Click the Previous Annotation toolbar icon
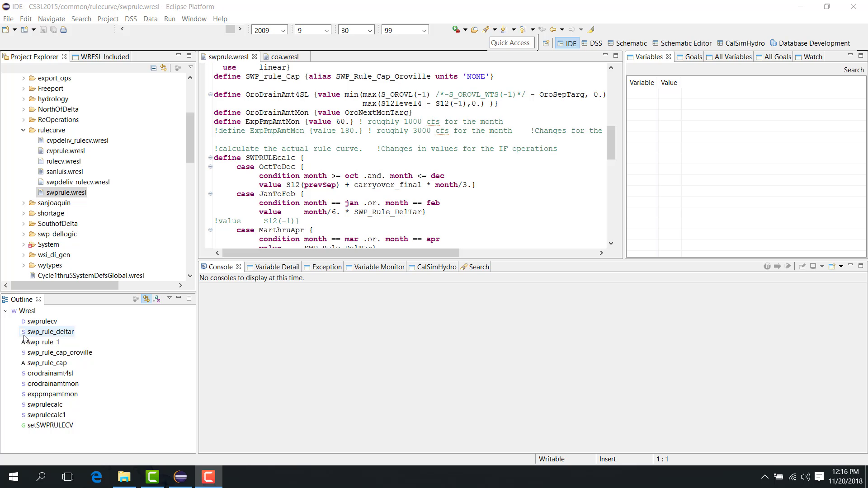868x488 pixels. [523, 30]
